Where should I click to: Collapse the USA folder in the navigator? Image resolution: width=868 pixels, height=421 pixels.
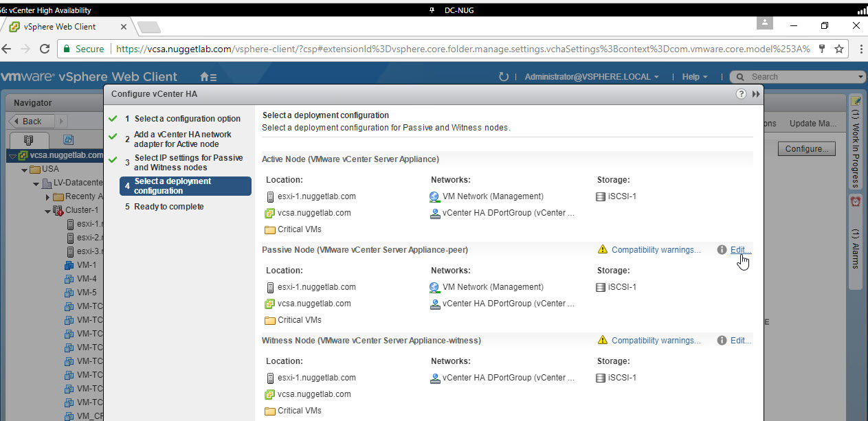[25, 170]
